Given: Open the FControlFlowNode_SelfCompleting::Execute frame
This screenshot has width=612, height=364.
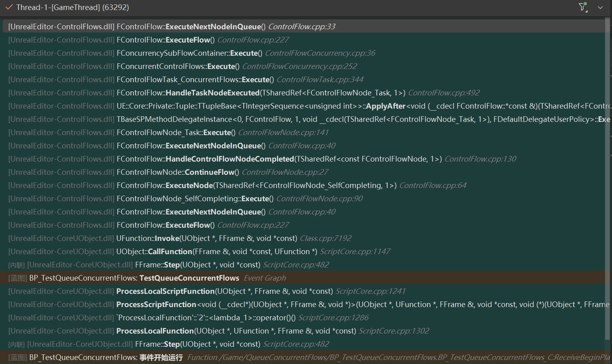Looking at the screenshot, I should 195,198.
